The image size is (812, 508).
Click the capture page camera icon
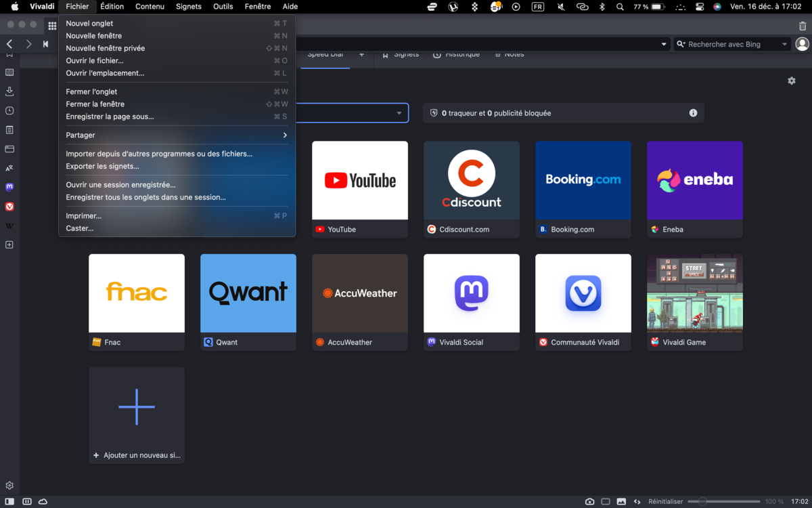[x=590, y=502]
